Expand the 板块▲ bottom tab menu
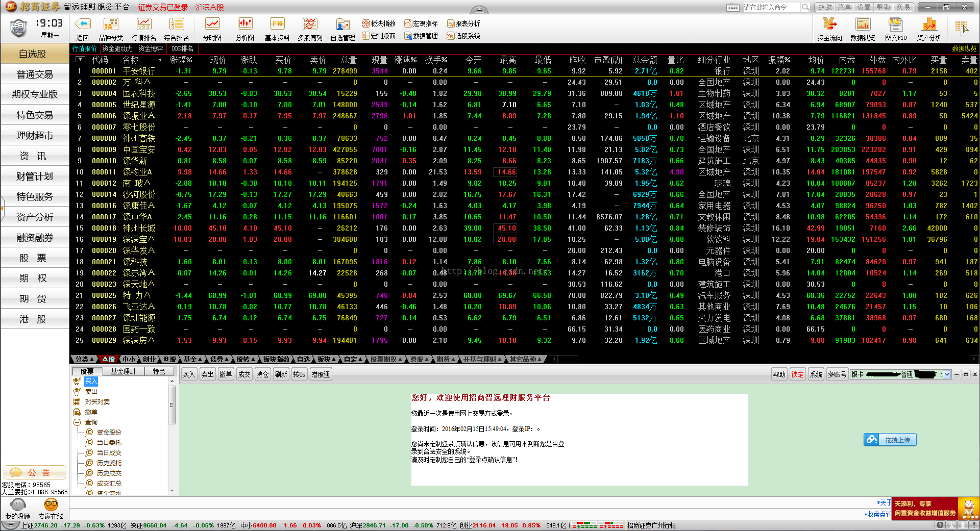The height and width of the screenshot is (531, 980). pyautogui.click(x=327, y=359)
